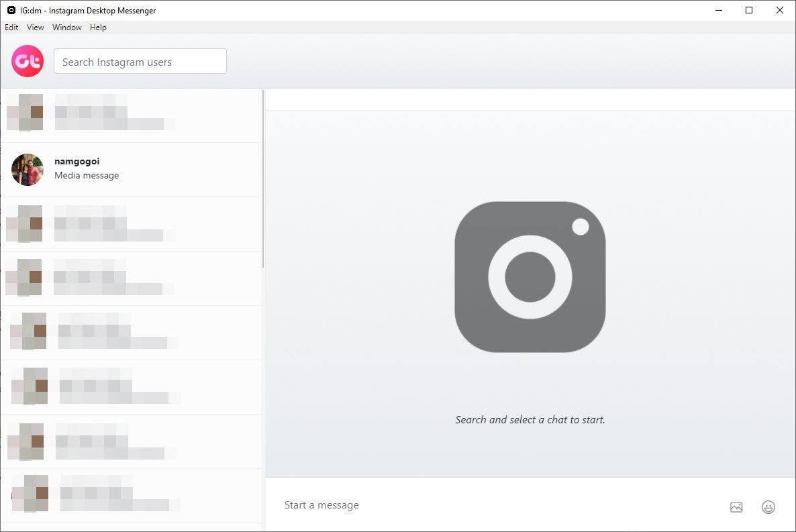Close the IG:dm window
This screenshot has width=796, height=532.
(780, 10)
